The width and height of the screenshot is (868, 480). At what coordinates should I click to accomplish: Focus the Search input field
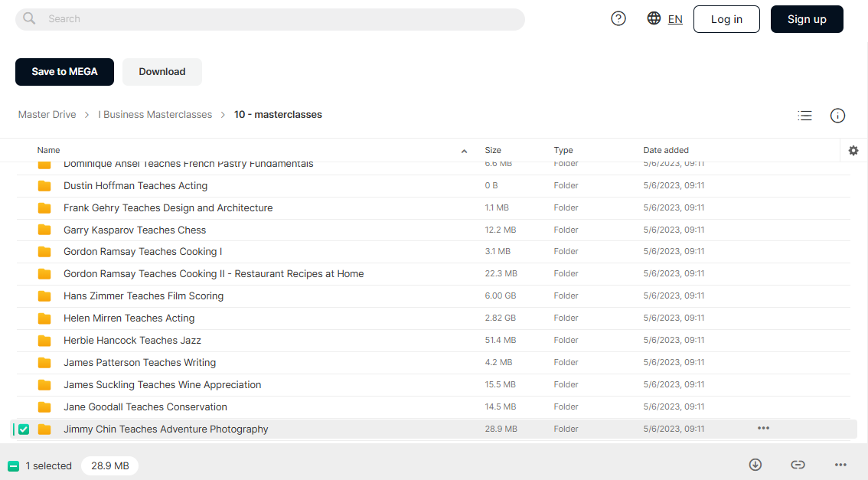coord(270,19)
